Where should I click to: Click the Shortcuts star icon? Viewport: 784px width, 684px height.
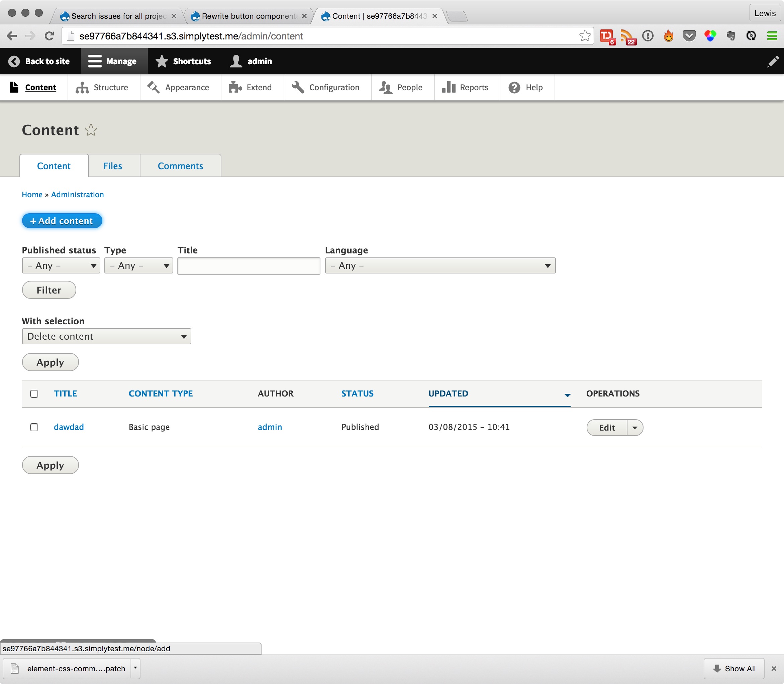pos(162,62)
